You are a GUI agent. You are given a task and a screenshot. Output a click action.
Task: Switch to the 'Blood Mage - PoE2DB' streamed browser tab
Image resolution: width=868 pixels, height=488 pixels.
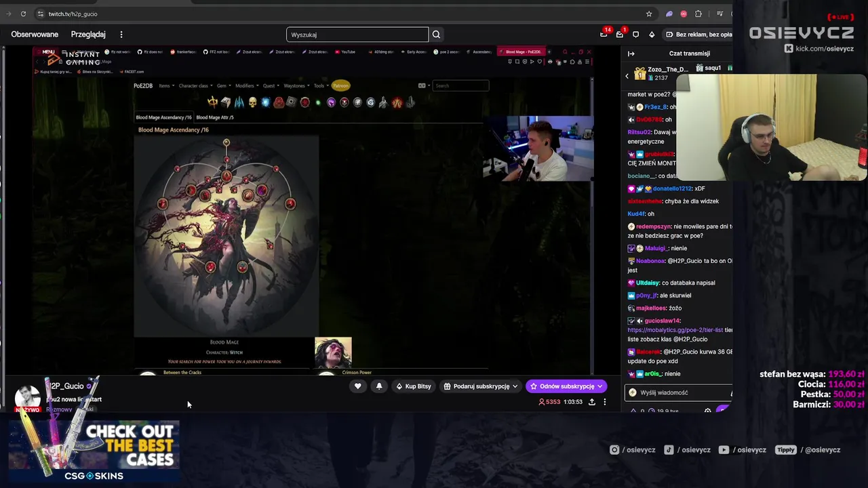coord(522,52)
